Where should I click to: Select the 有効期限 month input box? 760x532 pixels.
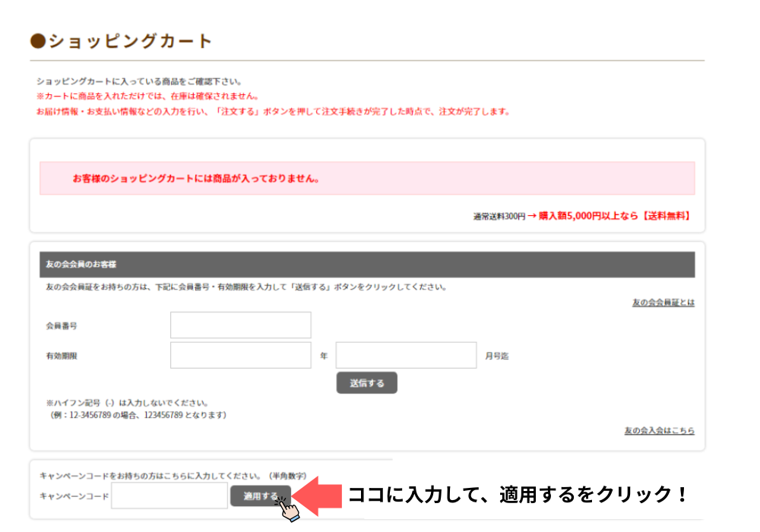406,355
